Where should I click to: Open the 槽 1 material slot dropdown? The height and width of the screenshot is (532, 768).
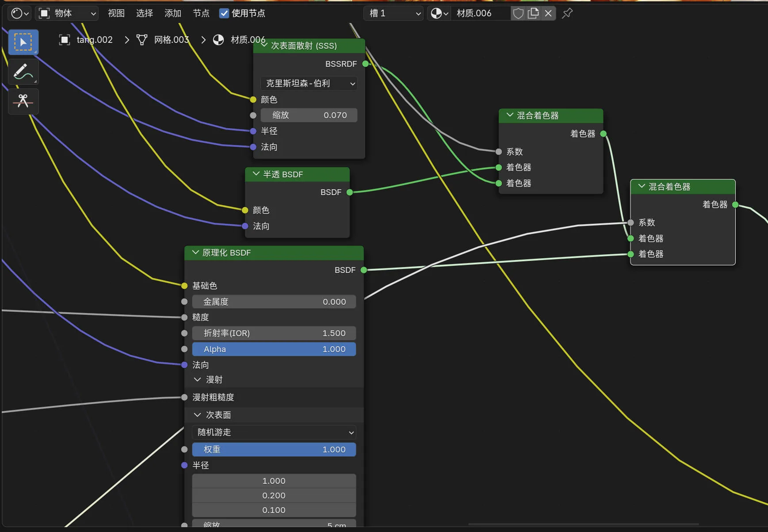pyautogui.click(x=394, y=13)
